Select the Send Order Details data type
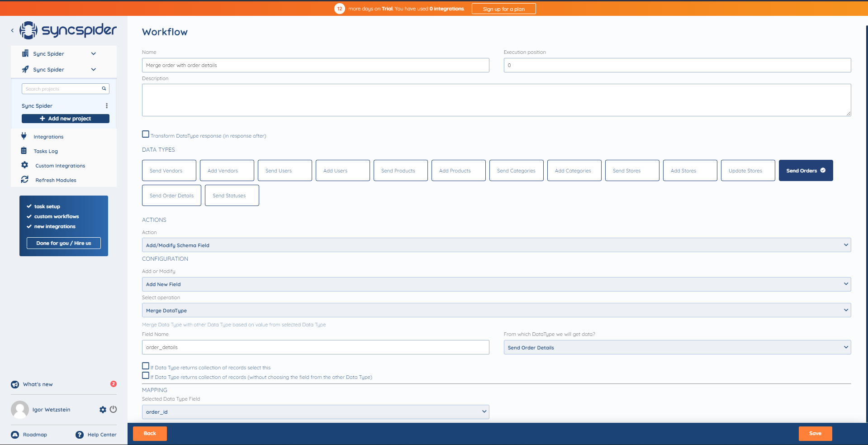868x445 pixels. (x=171, y=196)
